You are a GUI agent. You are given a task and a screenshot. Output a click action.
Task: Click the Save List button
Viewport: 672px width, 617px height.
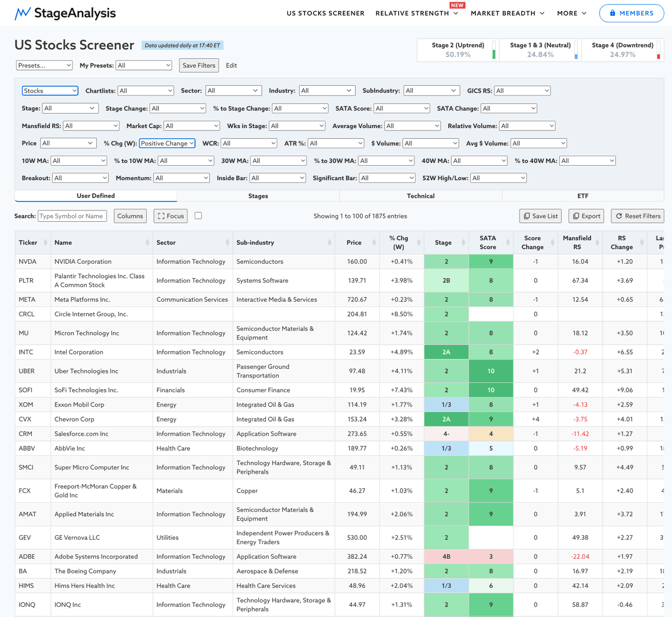[540, 216]
